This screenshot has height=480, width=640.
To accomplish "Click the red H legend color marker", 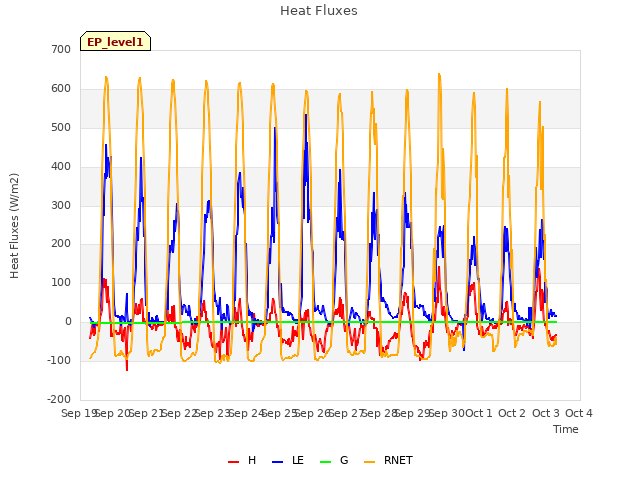I will pos(233,462).
